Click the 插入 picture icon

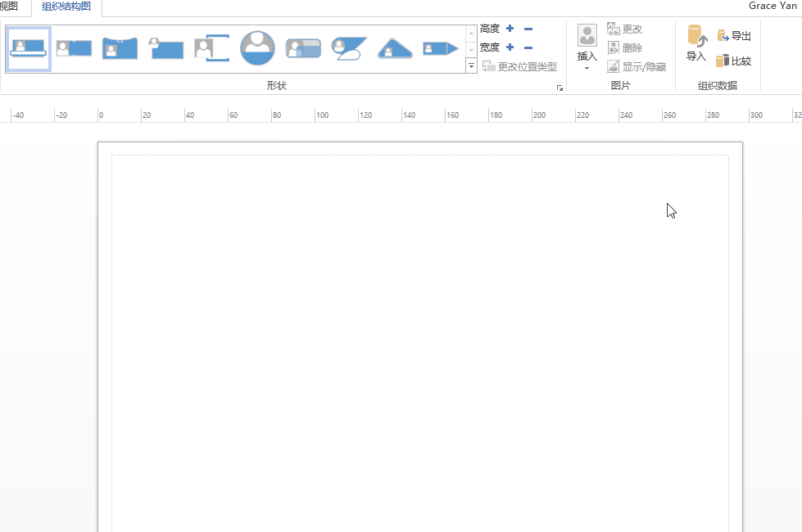coord(587,36)
